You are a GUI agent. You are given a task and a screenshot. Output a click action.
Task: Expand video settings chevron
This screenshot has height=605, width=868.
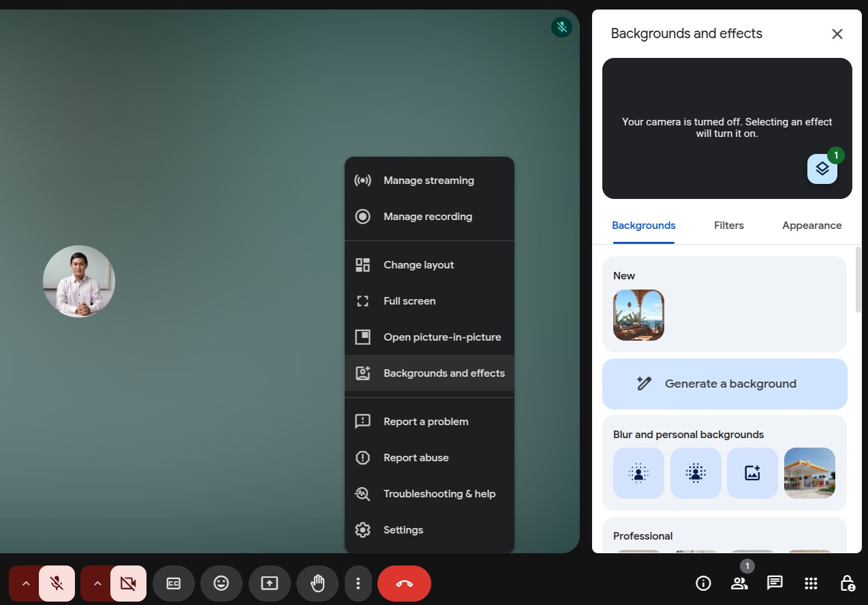pyautogui.click(x=97, y=583)
